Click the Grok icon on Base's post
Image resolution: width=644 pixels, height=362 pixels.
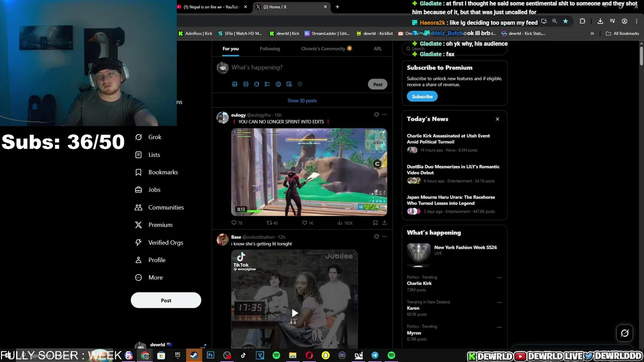[x=376, y=236]
